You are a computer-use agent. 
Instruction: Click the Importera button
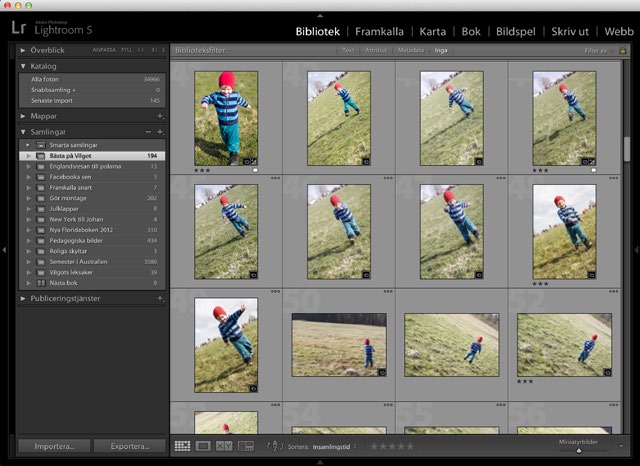pos(54,446)
